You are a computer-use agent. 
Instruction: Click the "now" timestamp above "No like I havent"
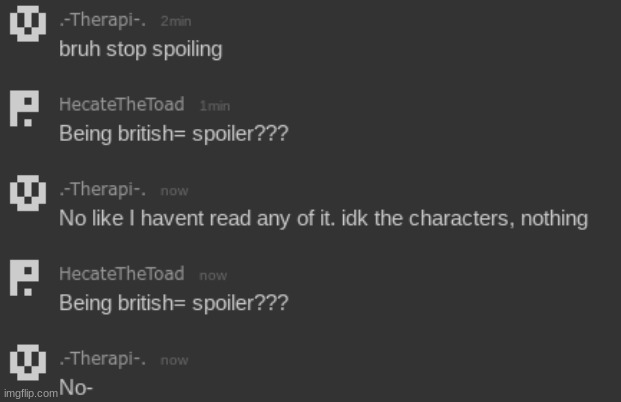[x=174, y=191]
